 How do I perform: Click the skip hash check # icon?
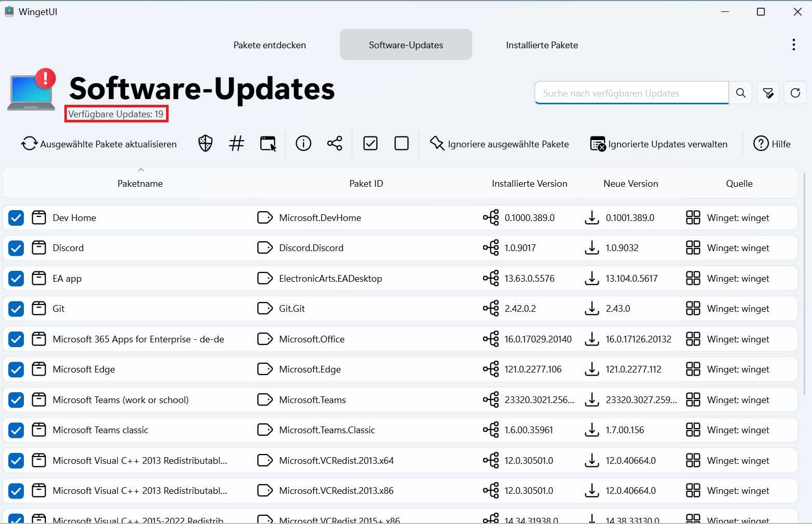[237, 143]
